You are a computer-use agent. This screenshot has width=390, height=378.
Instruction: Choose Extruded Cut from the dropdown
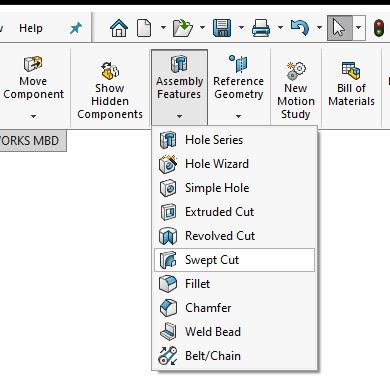tap(234, 212)
